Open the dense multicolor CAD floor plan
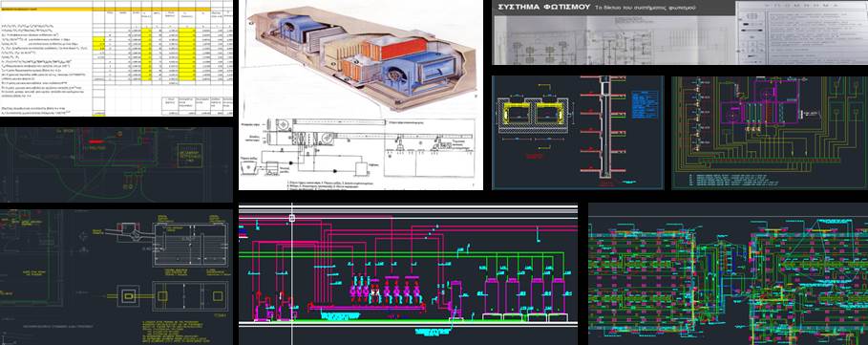Screen dimensions: 868x345 click(728, 274)
